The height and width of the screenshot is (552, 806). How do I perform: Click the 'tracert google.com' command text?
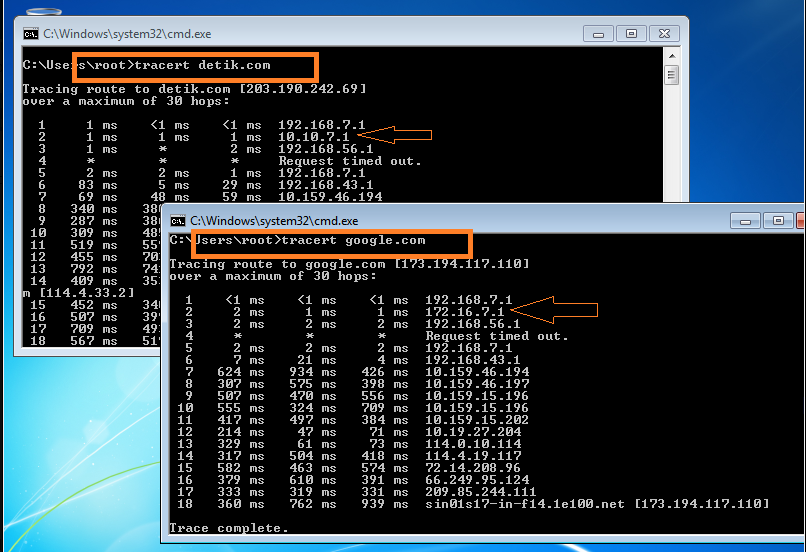coord(354,241)
